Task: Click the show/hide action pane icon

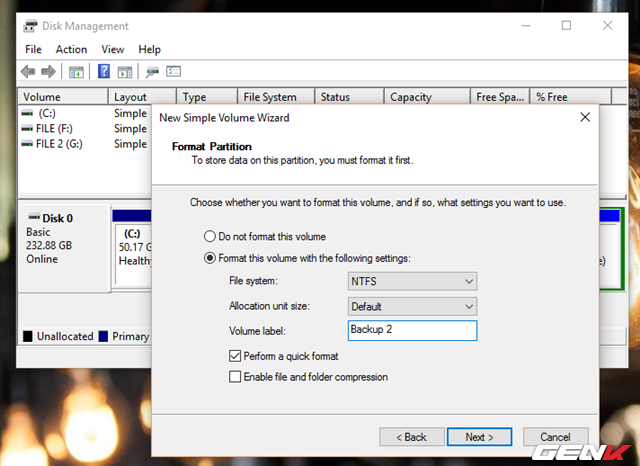Action: click(125, 71)
